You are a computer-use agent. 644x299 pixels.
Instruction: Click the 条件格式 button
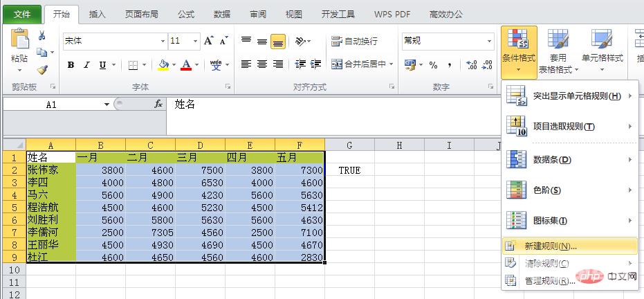tap(518, 53)
